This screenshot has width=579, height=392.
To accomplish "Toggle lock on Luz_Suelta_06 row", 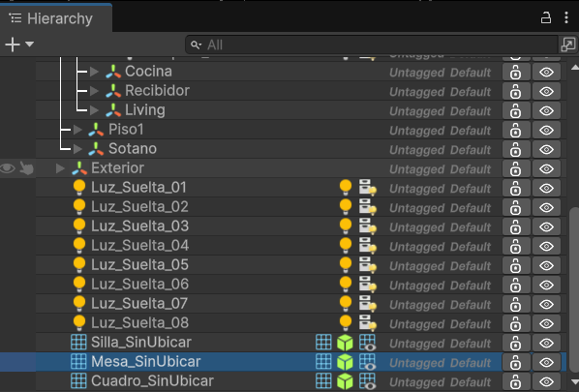I will click(516, 285).
